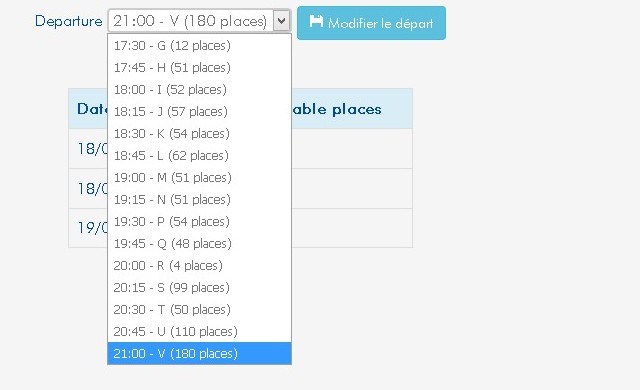Click the Modifier le départ button

point(371,23)
